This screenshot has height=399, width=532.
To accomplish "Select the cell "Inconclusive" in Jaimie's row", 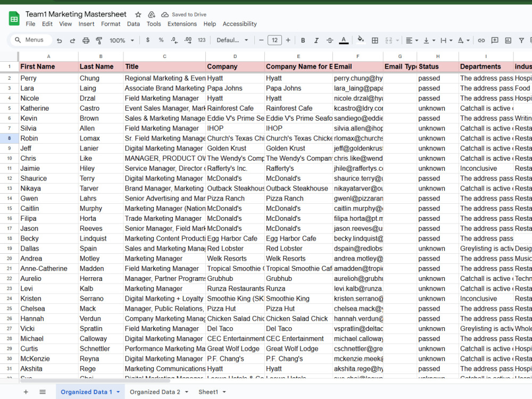I will click(x=486, y=168).
